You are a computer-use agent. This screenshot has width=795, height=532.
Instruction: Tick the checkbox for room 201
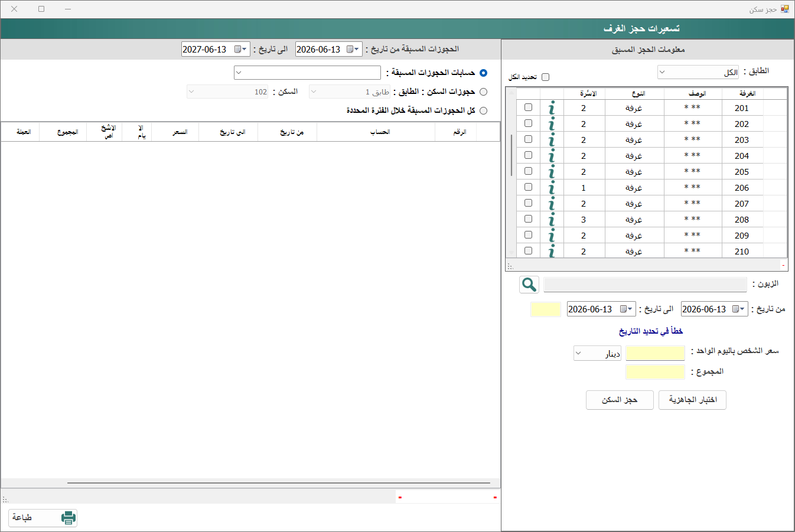click(528, 107)
